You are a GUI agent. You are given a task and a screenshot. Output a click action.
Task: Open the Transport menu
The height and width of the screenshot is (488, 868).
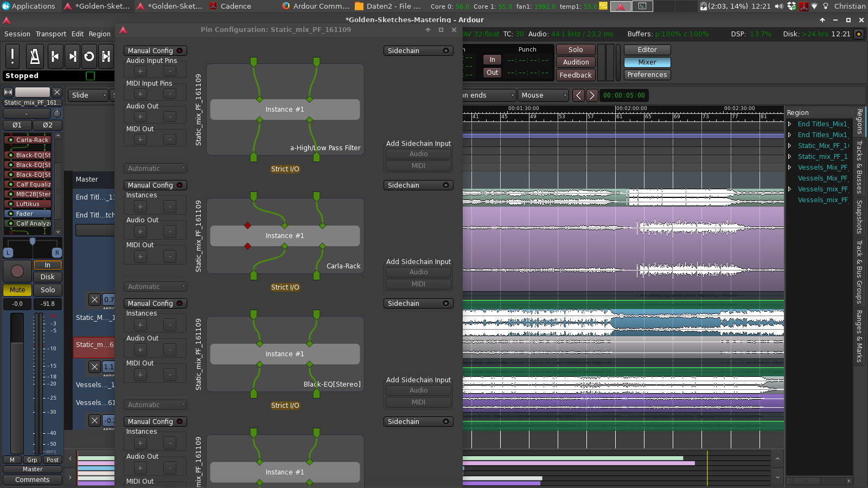point(51,34)
